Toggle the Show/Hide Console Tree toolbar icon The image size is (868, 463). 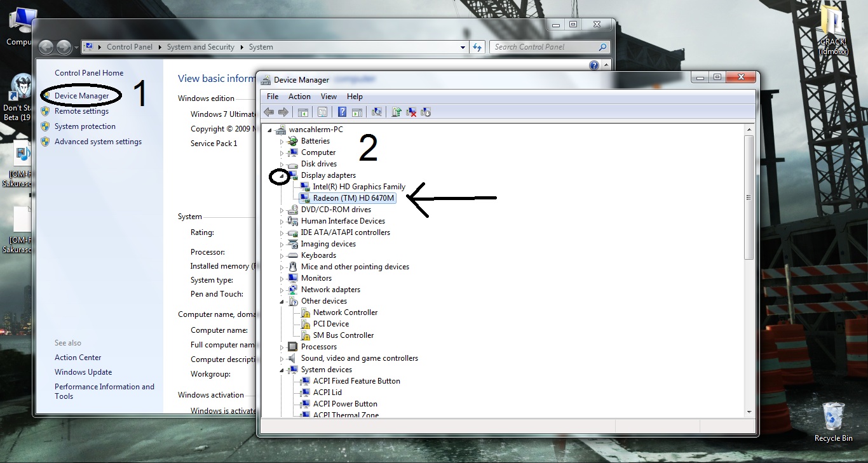[x=303, y=112]
